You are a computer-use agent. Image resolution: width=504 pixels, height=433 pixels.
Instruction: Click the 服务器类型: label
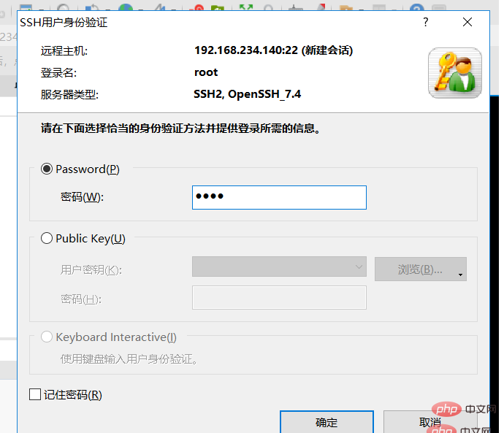(69, 95)
